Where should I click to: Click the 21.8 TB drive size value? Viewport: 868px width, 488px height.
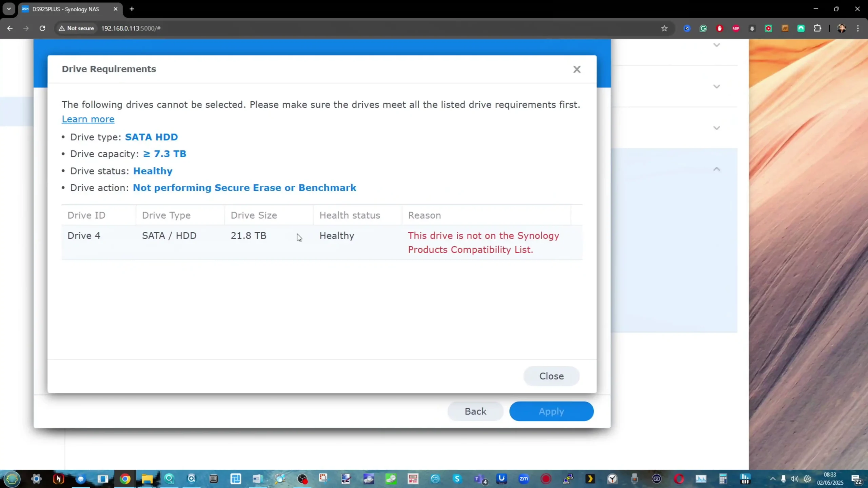pos(249,236)
